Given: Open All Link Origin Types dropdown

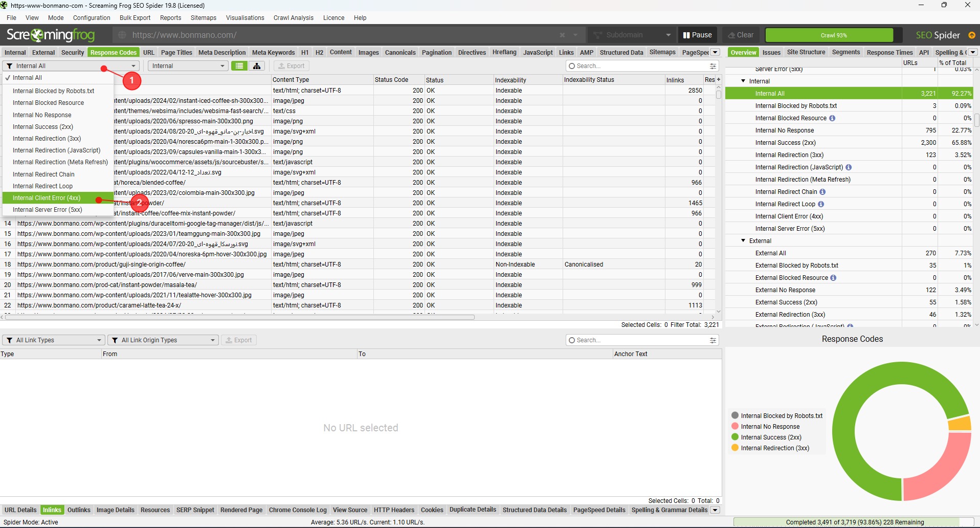Looking at the screenshot, I should 164,340.
